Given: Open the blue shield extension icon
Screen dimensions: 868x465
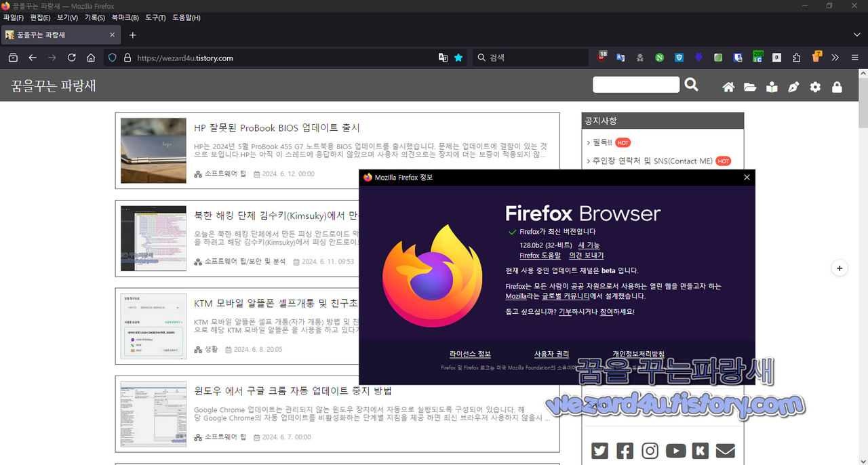Looking at the screenshot, I should pyautogui.click(x=679, y=58).
